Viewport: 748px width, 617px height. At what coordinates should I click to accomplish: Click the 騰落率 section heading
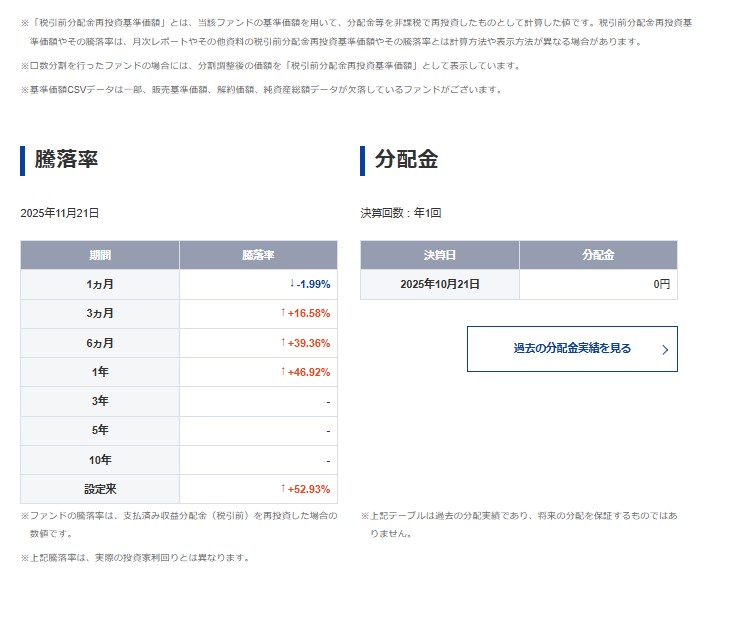[66, 160]
